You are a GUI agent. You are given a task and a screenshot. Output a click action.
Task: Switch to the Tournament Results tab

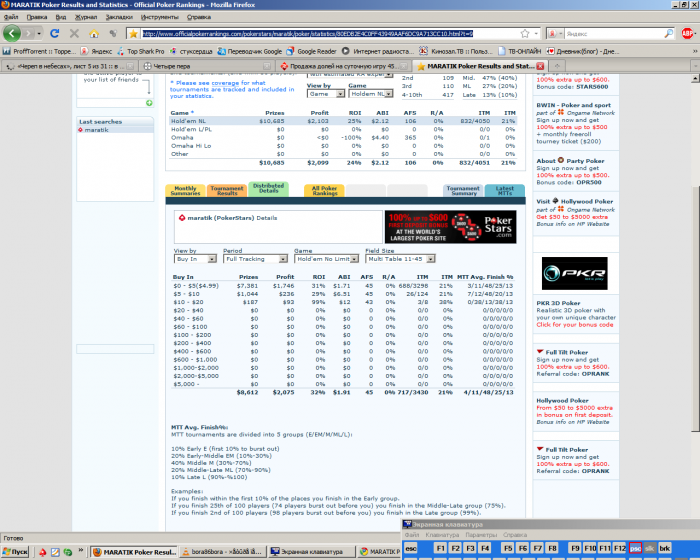(x=227, y=190)
